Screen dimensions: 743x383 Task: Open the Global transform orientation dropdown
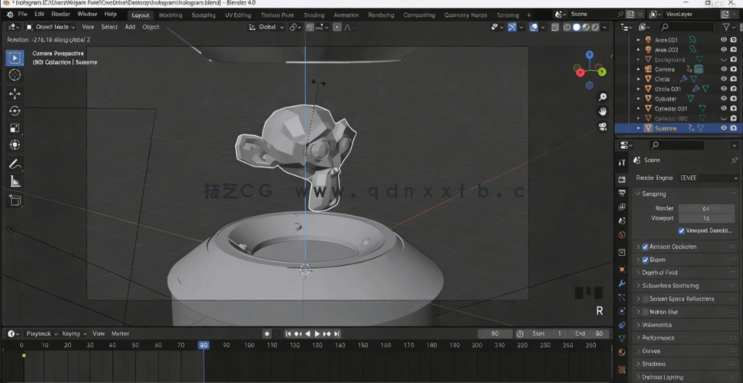(266, 27)
